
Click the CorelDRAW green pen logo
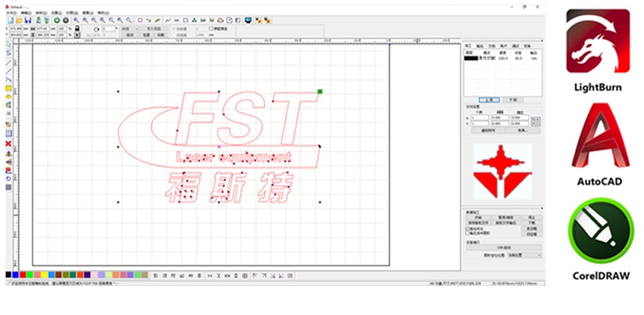point(602,230)
